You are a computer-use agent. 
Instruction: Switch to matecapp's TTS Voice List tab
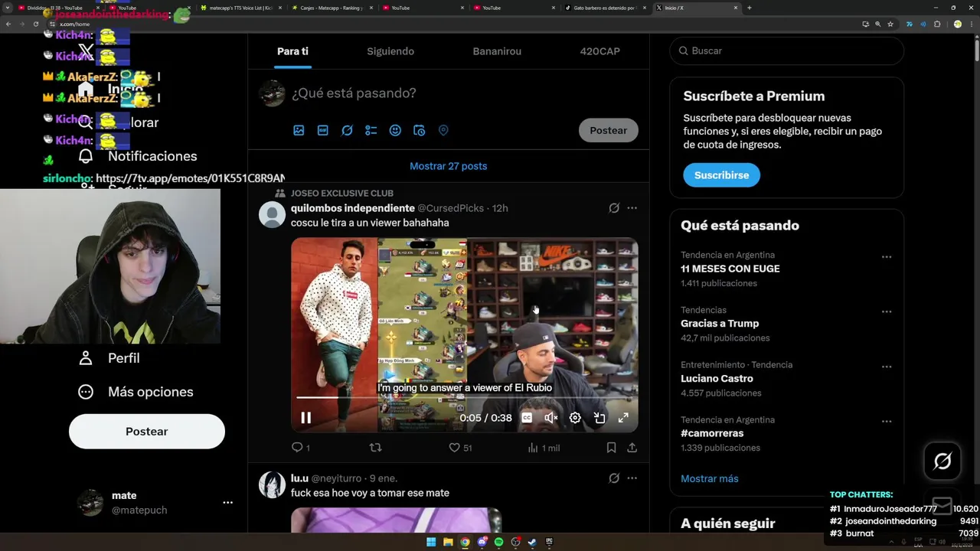tap(241, 8)
